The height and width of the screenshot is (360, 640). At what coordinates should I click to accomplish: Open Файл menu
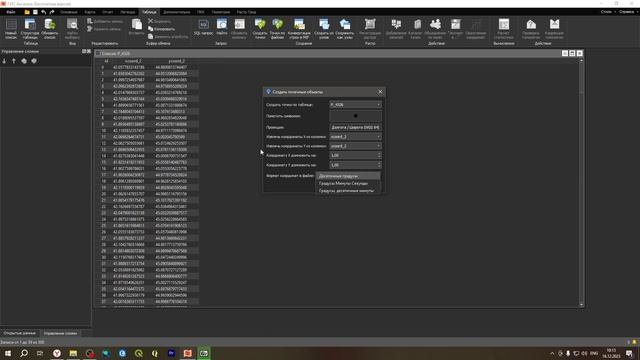point(11,12)
